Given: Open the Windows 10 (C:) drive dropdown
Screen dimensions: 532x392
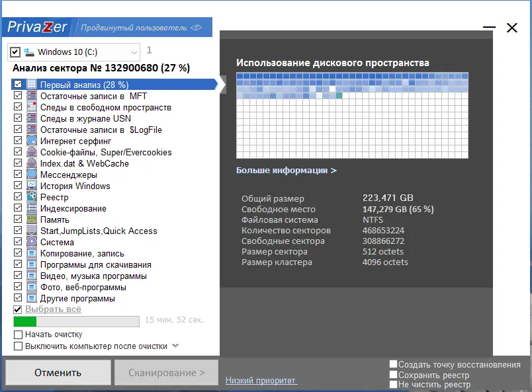Looking at the screenshot, I should (134, 52).
